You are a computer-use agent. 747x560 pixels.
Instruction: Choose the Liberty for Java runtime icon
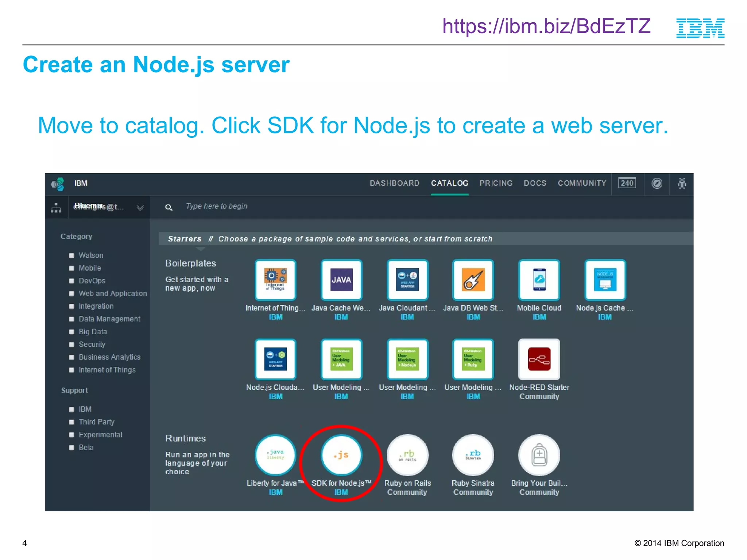coord(275,455)
